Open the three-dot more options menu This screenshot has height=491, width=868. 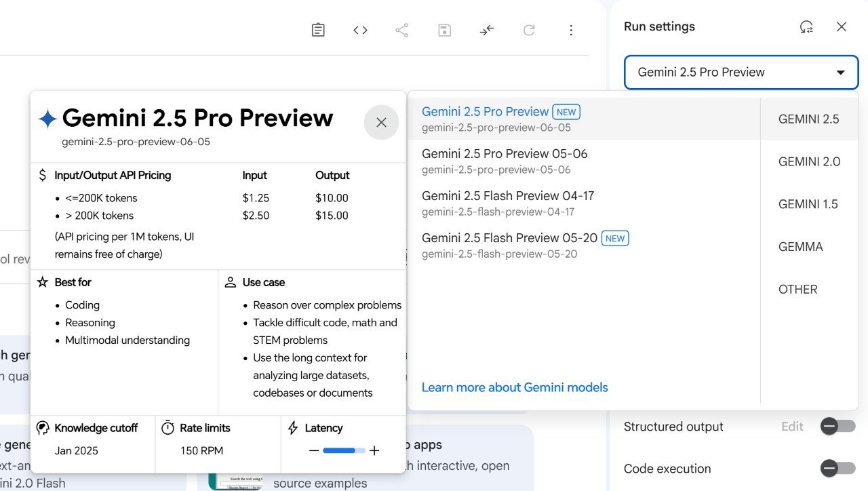[x=571, y=30]
